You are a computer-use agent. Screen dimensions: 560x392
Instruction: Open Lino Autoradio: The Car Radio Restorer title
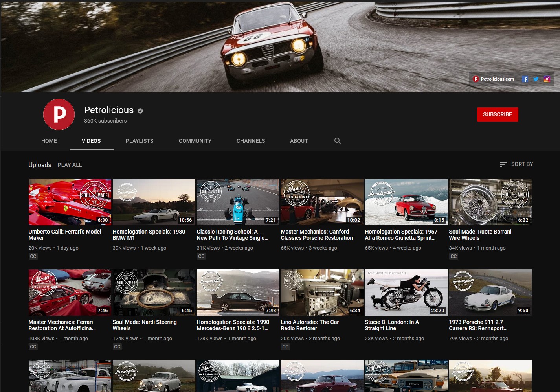[x=310, y=325]
